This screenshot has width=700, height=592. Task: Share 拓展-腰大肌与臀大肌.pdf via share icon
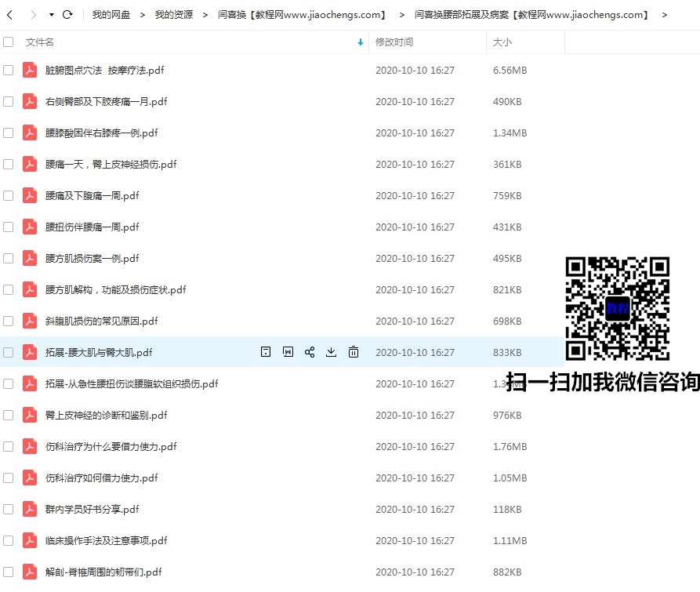tap(310, 352)
